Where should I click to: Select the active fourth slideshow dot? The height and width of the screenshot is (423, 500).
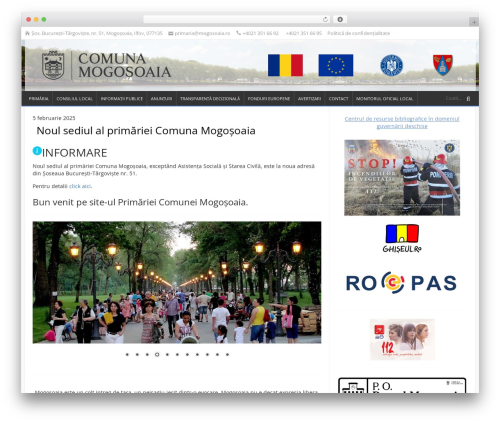pos(157,354)
